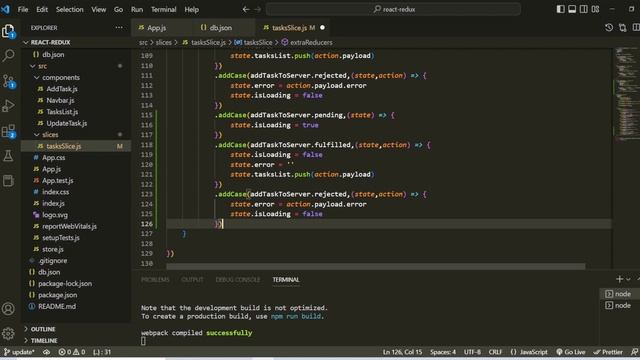Close unsaved tasksSlice.js tab via dot

click(322, 27)
